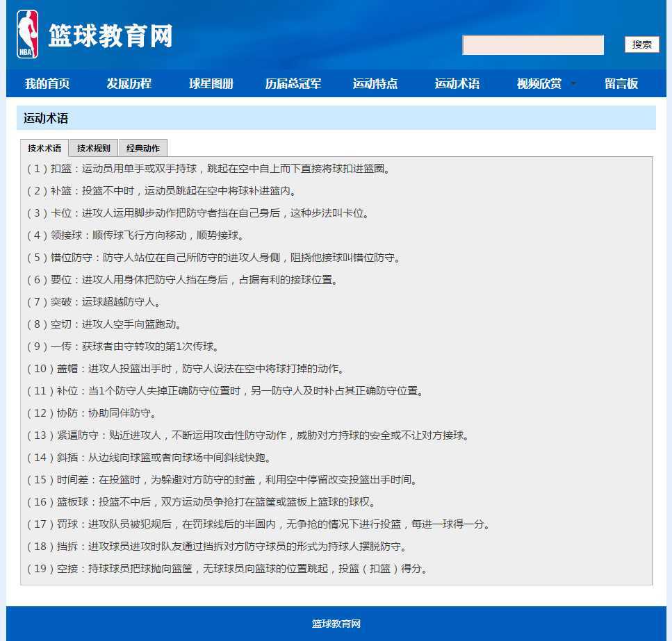
Task: Expand the 视频欣赏 dropdown arrow
Action: pyautogui.click(x=573, y=84)
